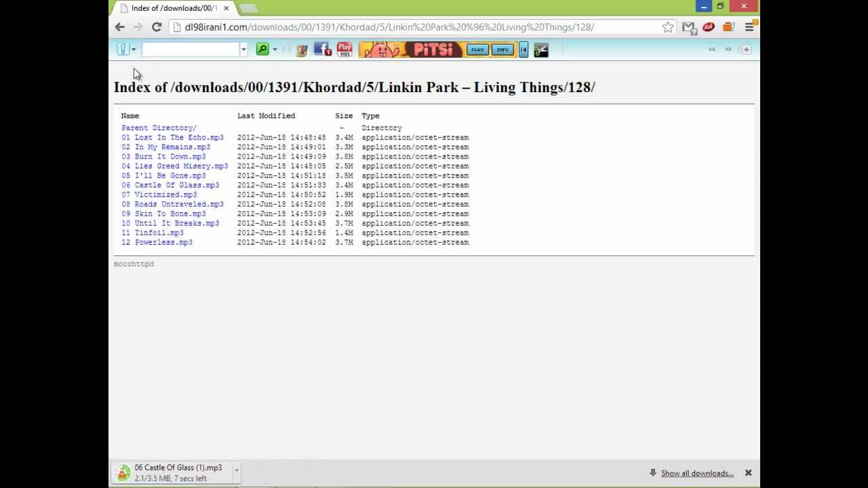Open the toolbar logo dropdown arrow
Image resolution: width=868 pixels, height=488 pixels.
click(134, 49)
